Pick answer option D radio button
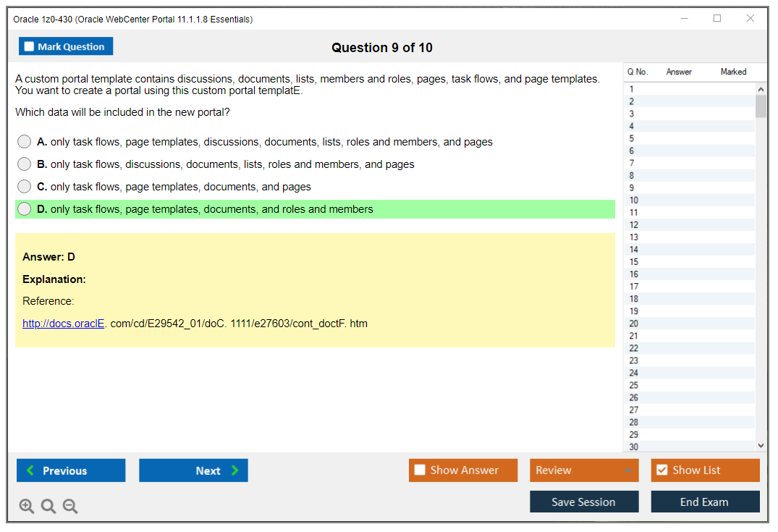The width and height of the screenshot is (778, 532). click(x=25, y=209)
